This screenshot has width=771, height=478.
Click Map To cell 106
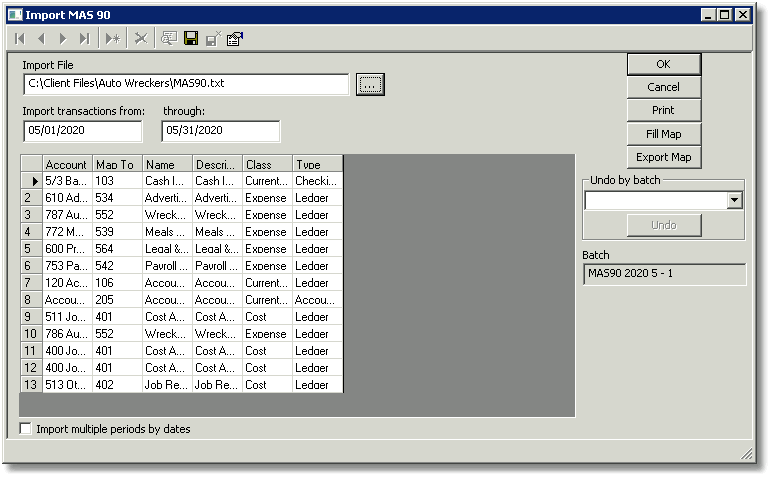click(118, 283)
